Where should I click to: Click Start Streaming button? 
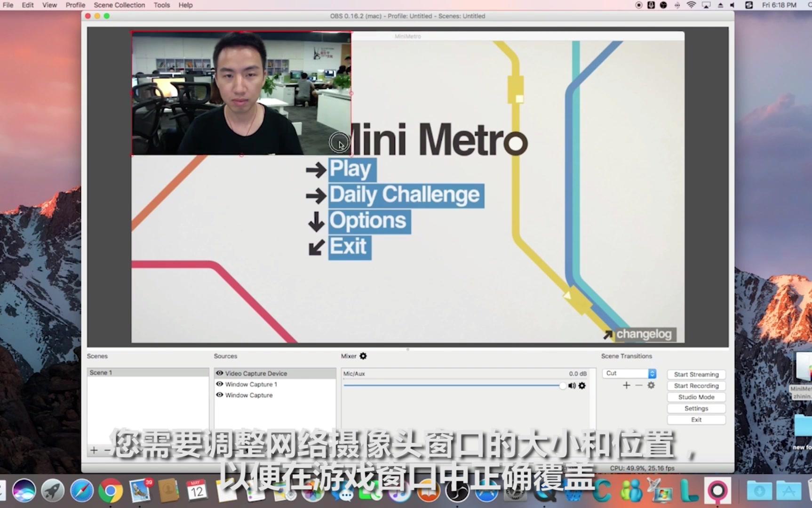click(x=696, y=374)
